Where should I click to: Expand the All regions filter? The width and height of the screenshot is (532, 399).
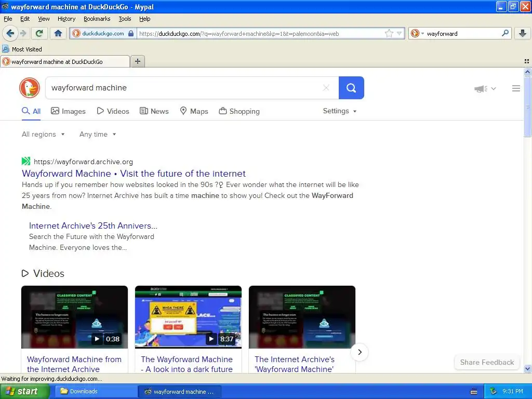coord(43,135)
